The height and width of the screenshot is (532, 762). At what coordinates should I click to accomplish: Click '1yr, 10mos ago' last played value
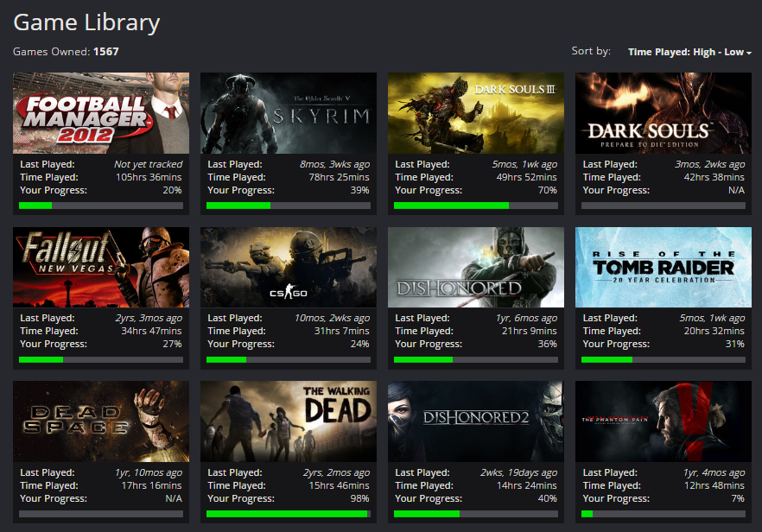(x=149, y=472)
